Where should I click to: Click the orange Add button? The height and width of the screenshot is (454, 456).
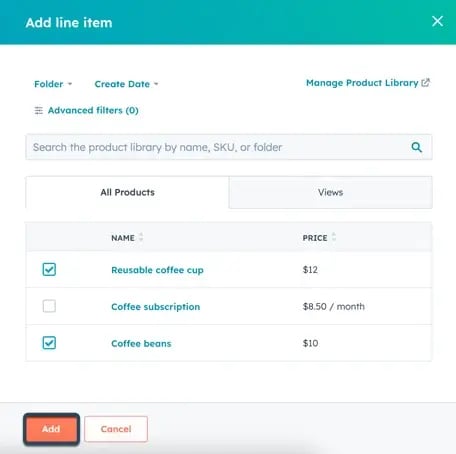[51, 429]
